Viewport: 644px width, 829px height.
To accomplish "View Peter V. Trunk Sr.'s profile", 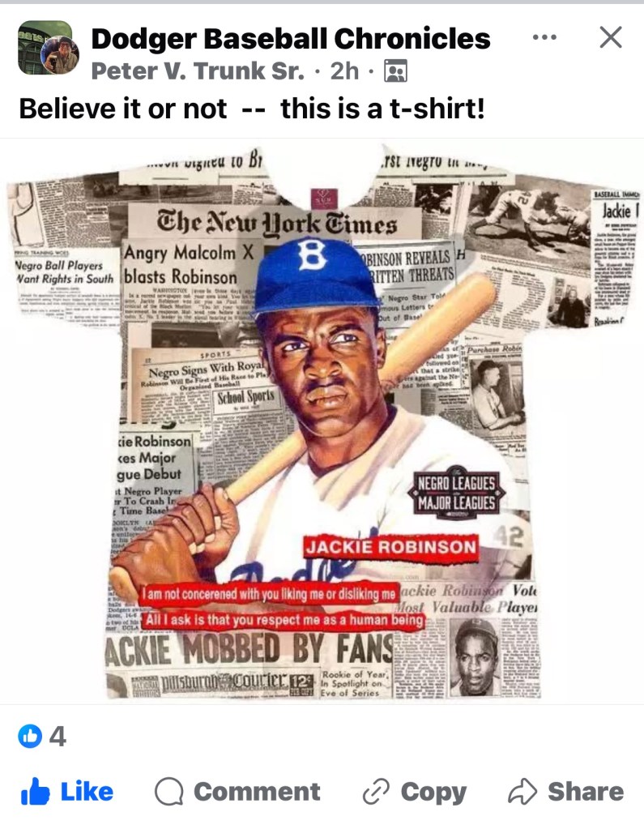I will (198, 71).
